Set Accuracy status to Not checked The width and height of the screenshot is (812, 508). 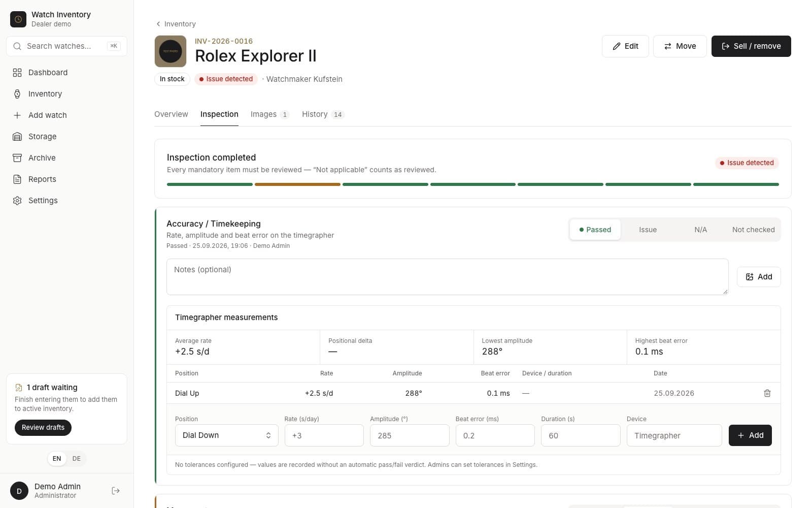tap(753, 230)
